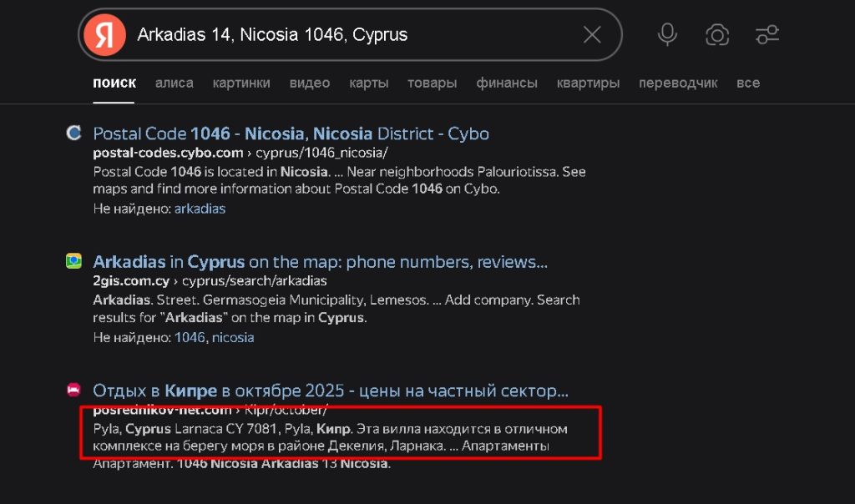Expand all services via the все tab
The height and width of the screenshot is (504, 855).
pos(748,83)
